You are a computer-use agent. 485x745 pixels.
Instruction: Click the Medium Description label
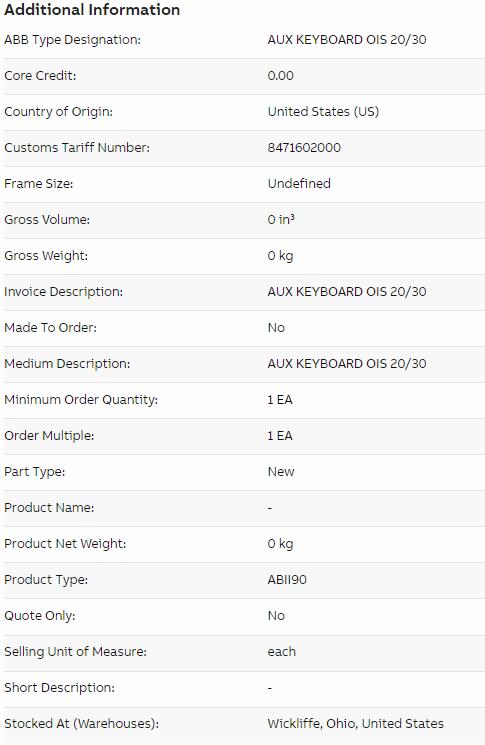(x=67, y=364)
